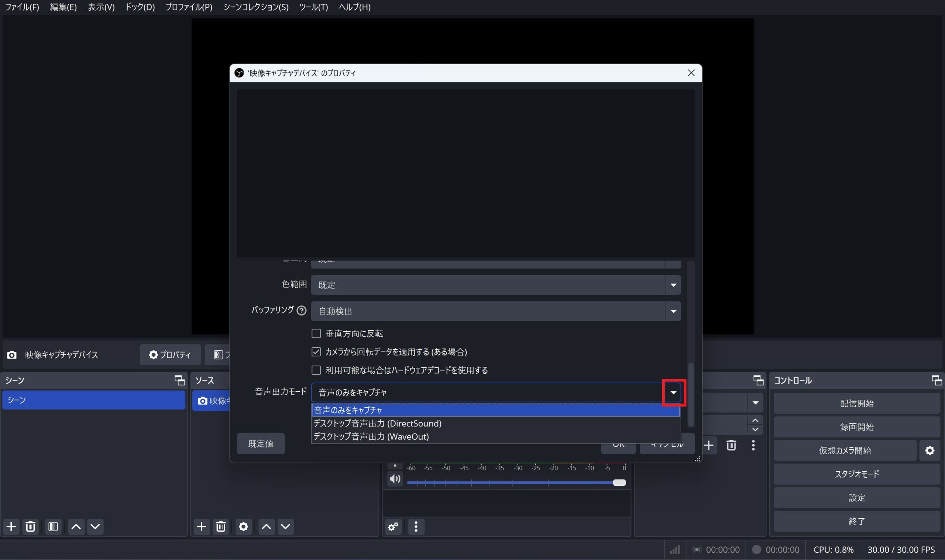Open audio mixer three-dot menu
Viewport: 945px width, 560px height.
tap(416, 526)
